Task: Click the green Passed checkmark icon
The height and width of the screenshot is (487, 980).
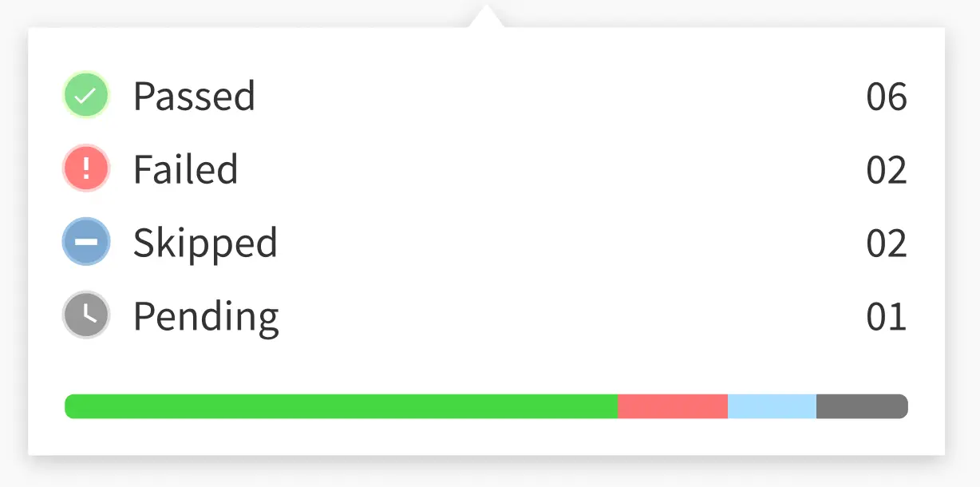Action: pyautogui.click(x=85, y=96)
